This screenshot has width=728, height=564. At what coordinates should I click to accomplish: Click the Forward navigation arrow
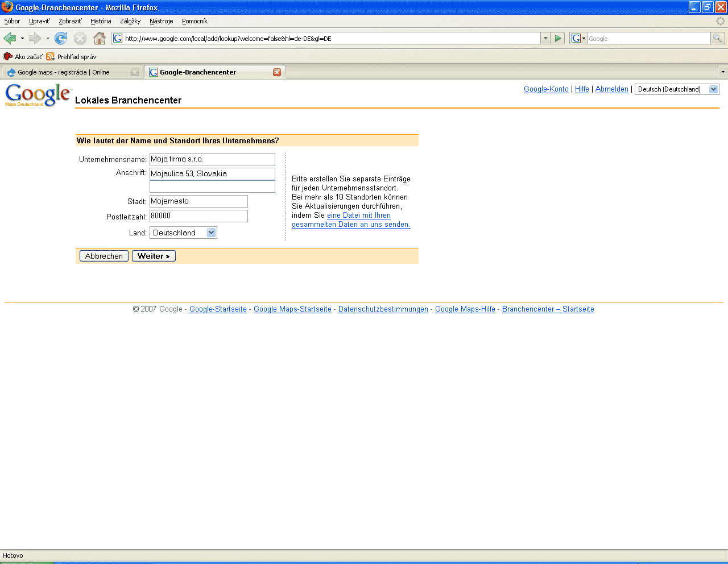[x=35, y=38]
